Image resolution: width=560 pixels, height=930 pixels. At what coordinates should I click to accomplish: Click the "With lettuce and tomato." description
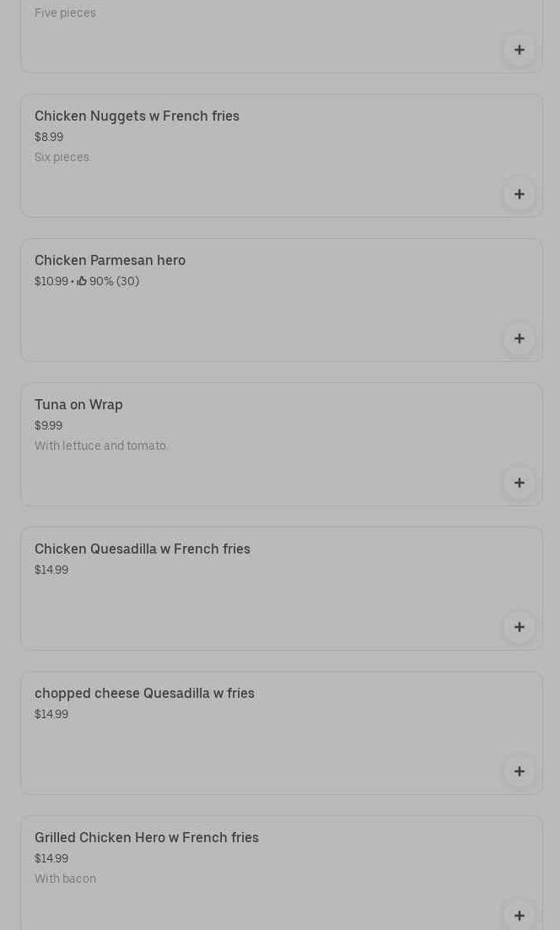[x=101, y=446]
